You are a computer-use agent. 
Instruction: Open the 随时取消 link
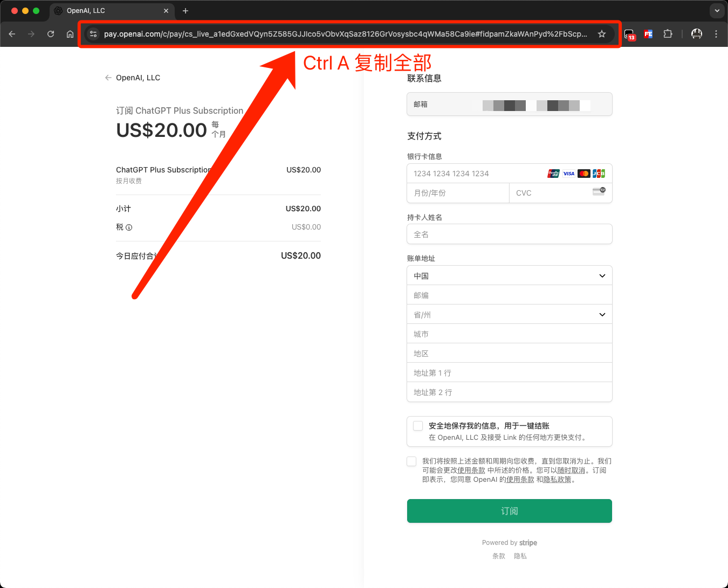pos(572,471)
